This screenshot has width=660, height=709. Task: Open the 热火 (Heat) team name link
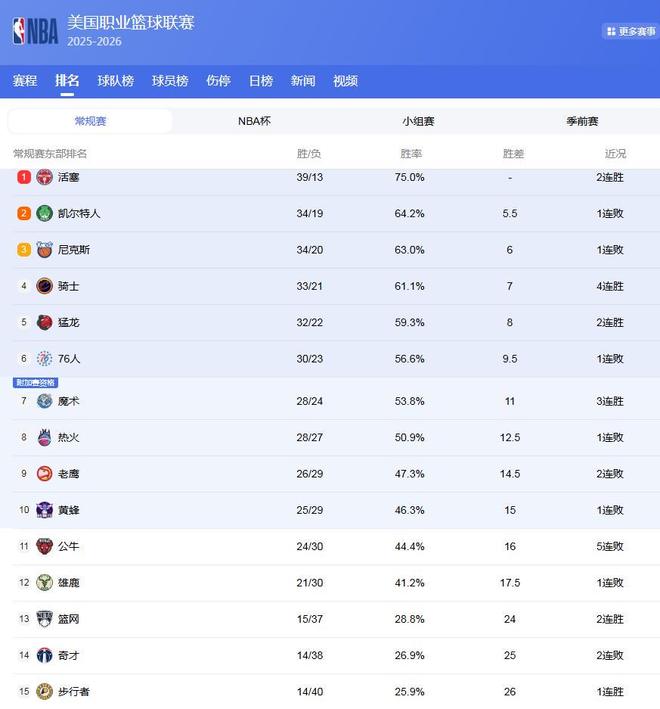pos(69,437)
